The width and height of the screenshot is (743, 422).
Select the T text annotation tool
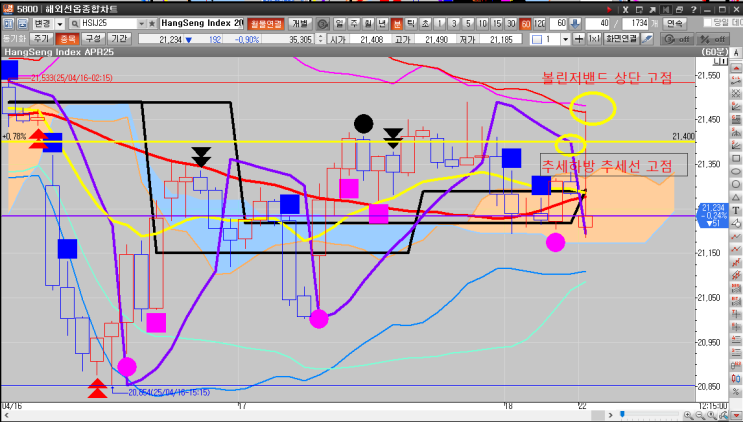pyautogui.click(x=736, y=210)
